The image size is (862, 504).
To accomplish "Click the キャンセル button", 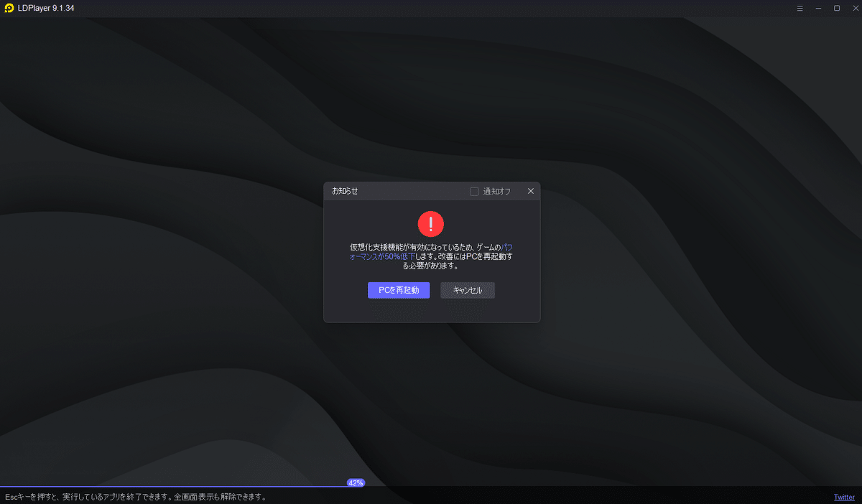I will (468, 290).
